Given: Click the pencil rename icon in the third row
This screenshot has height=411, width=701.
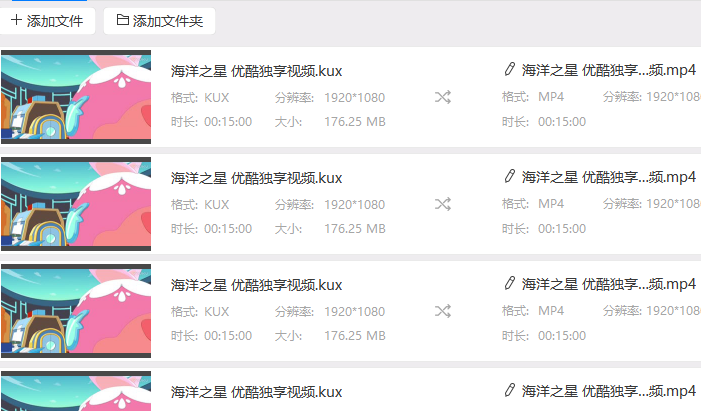Looking at the screenshot, I should [510, 284].
